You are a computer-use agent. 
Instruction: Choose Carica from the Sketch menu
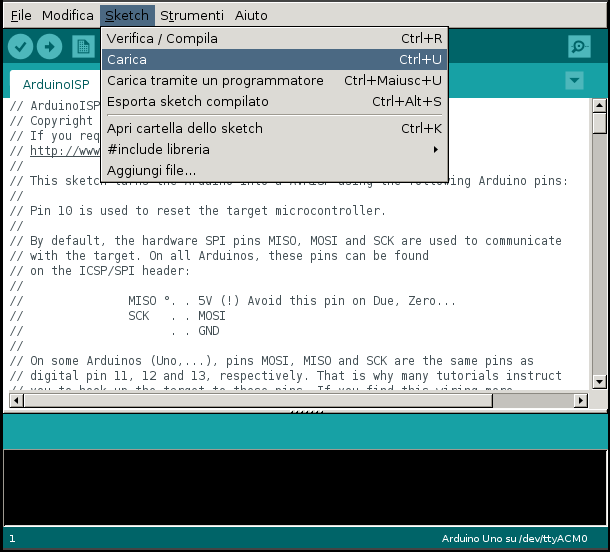(x=275, y=60)
